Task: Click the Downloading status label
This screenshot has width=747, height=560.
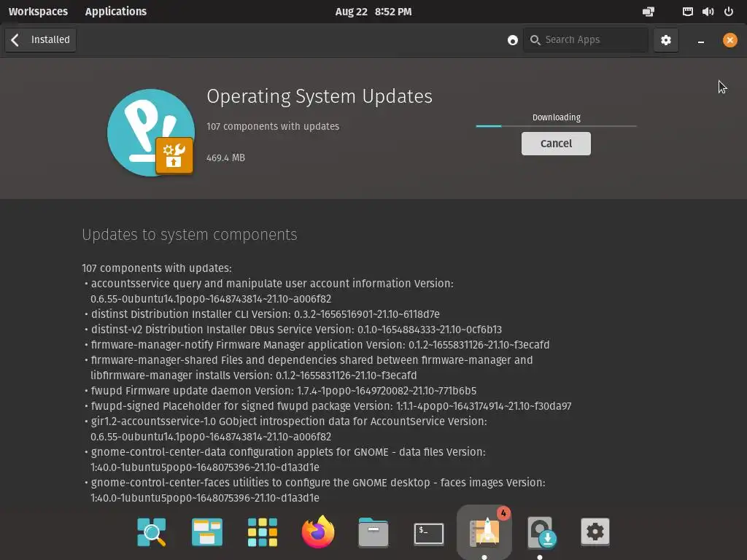Action: pyautogui.click(x=557, y=117)
